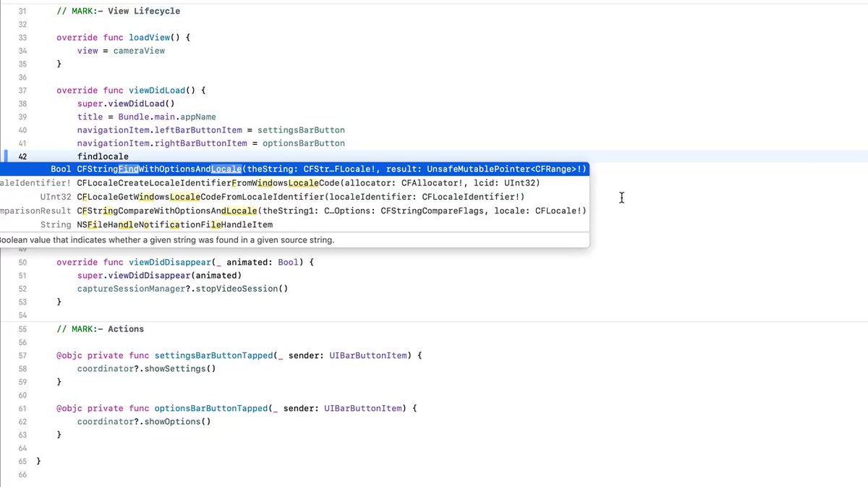Click the String return type label in suggestions
This screenshot has height=487, width=868.
56,225
